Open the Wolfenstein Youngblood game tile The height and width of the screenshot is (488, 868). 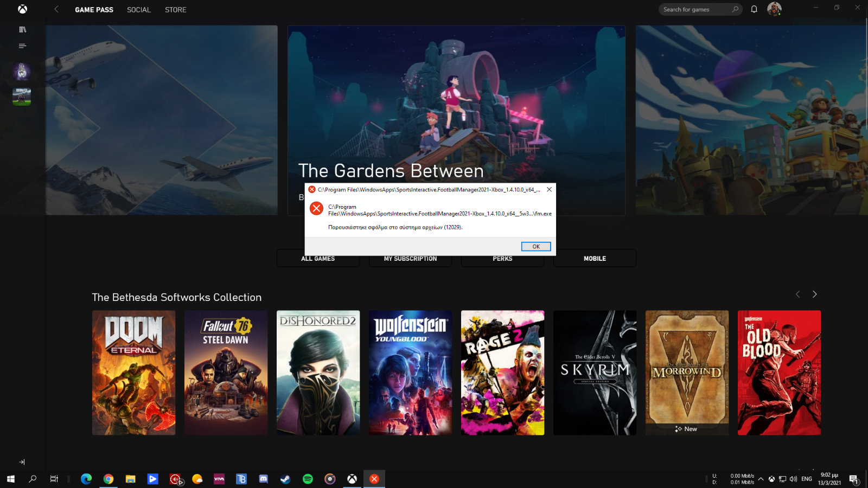tap(410, 373)
